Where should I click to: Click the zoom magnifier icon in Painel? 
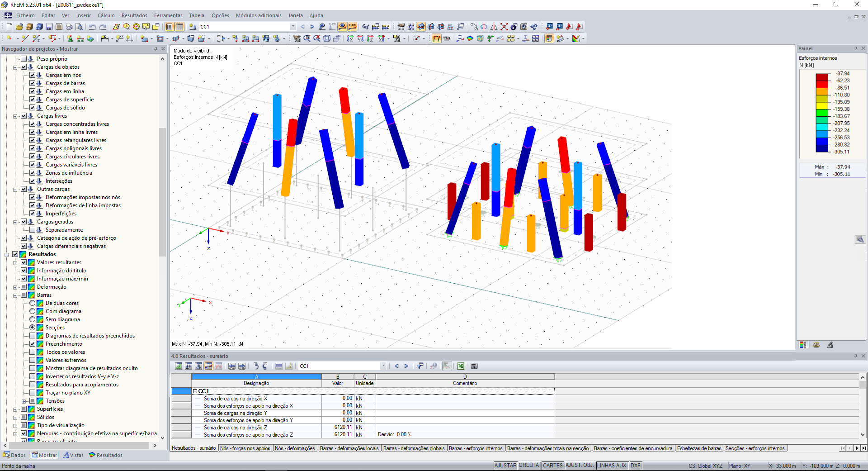click(x=860, y=239)
